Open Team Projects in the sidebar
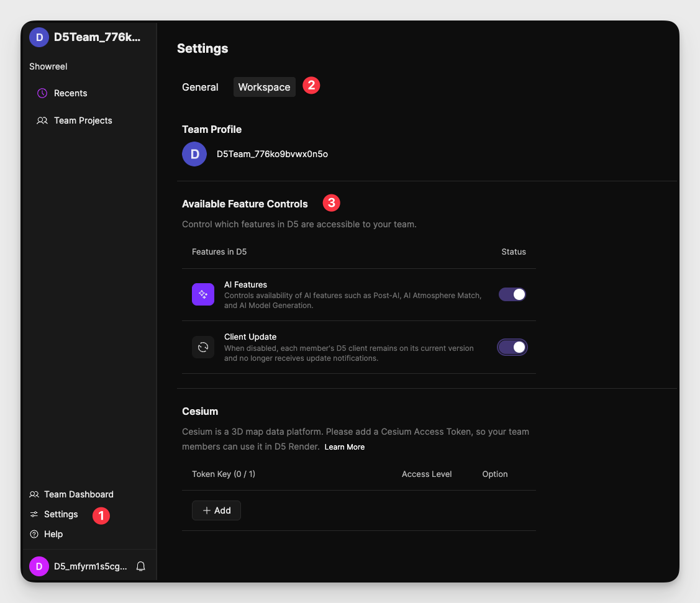Image resolution: width=700 pixels, height=603 pixels. pos(83,120)
